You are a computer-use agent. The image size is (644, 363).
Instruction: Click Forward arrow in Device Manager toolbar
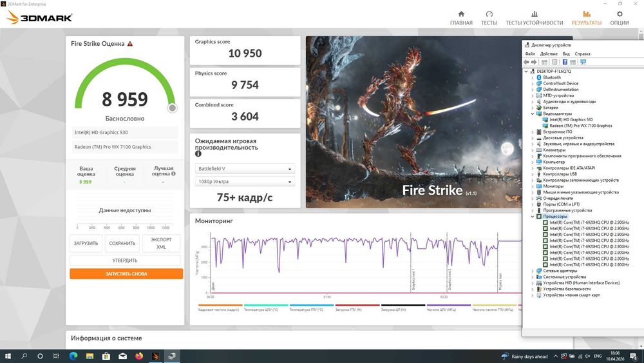tap(534, 62)
